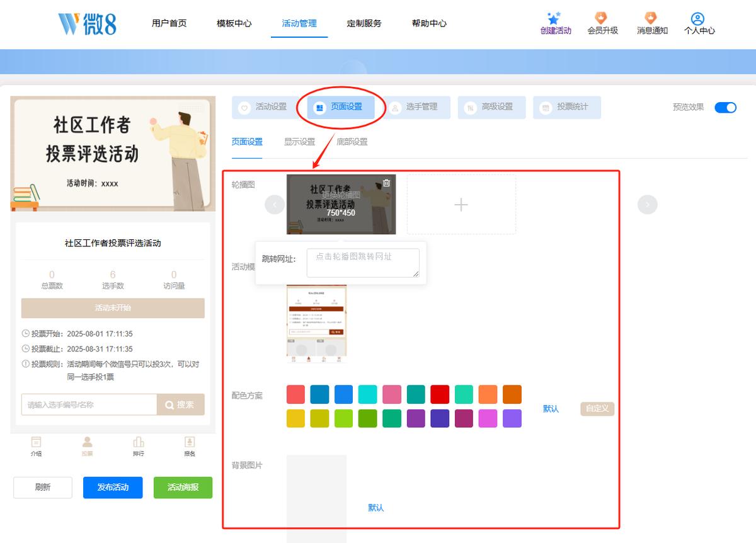Select the 页面设置 main tab button
This screenshot has width=756, height=543.
341,107
